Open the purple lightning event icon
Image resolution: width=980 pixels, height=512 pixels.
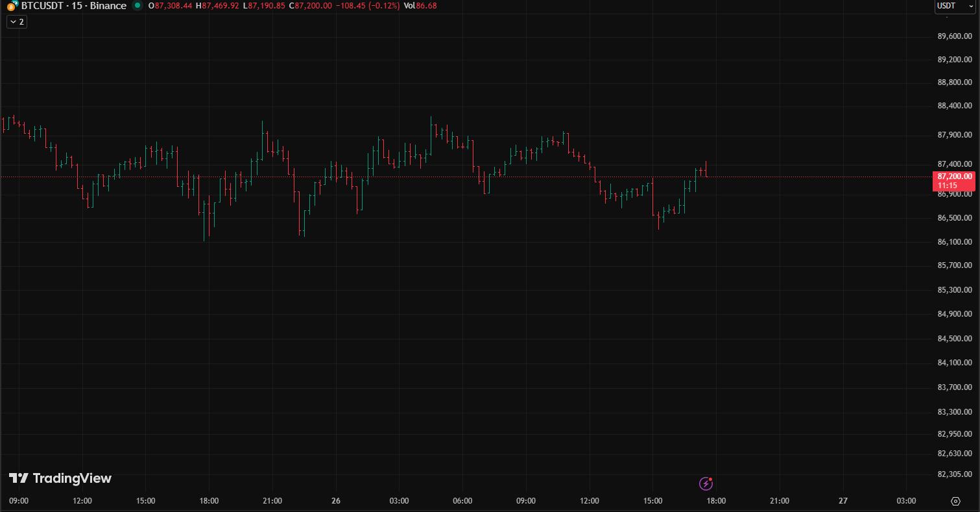(x=706, y=483)
